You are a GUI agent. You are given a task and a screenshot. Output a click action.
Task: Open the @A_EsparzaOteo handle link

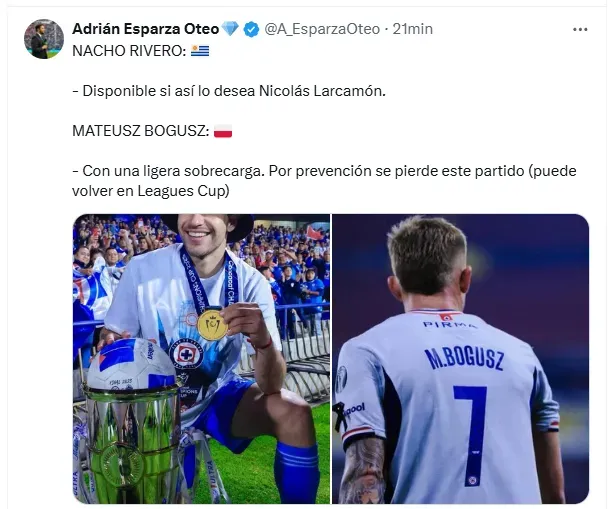point(322,29)
